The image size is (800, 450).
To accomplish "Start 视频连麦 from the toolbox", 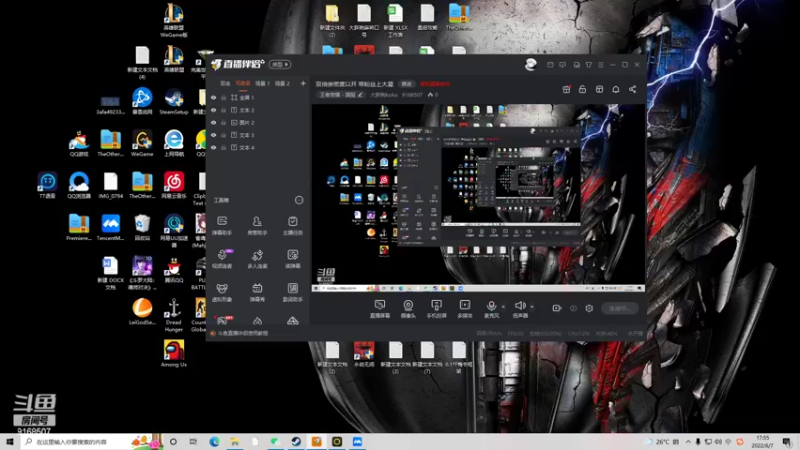I will 221,259.
